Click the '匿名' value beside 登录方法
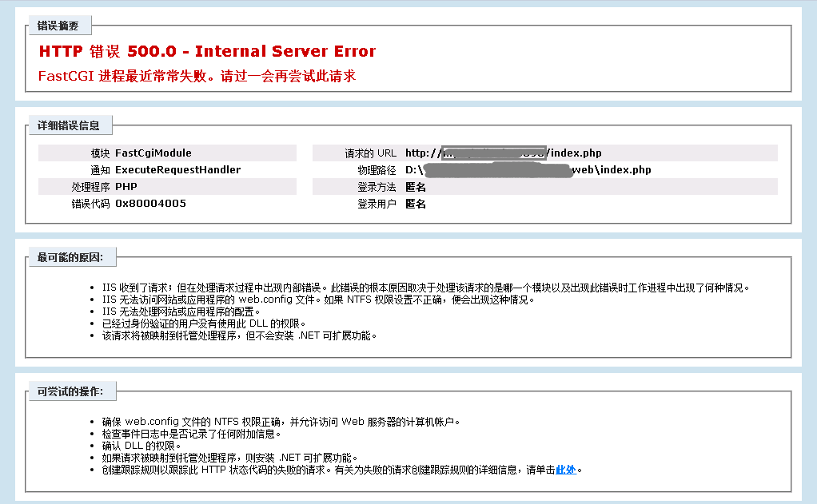The width and height of the screenshot is (817, 504). [416, 187]
